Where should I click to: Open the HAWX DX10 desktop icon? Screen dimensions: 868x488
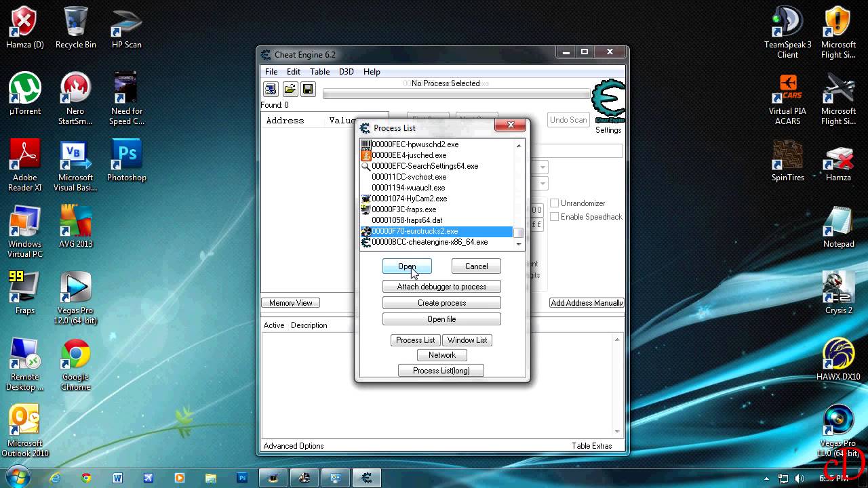[x=839, y=360]
